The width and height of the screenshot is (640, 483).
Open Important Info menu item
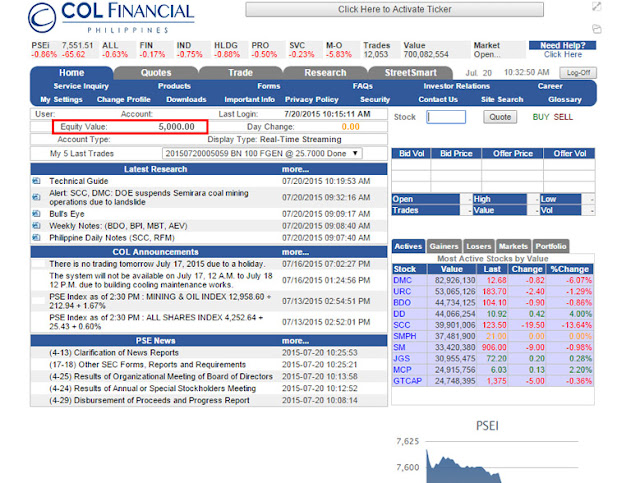[249, 100]
